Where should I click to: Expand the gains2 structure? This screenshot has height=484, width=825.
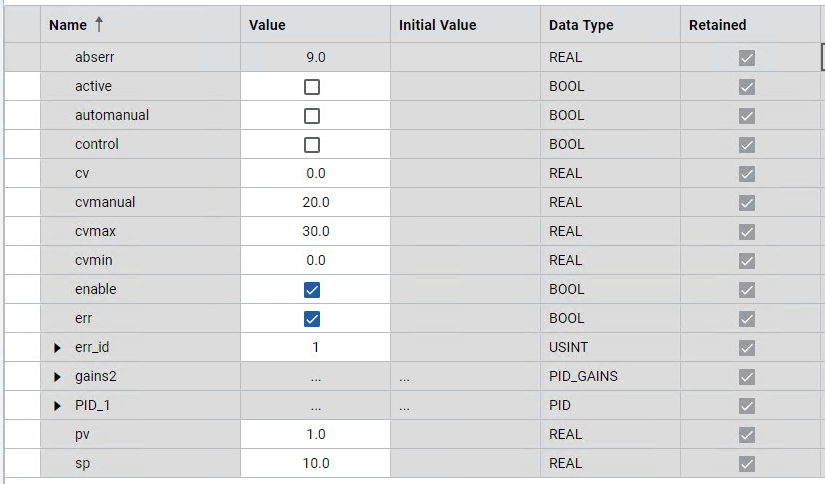(x=57, y=377)
